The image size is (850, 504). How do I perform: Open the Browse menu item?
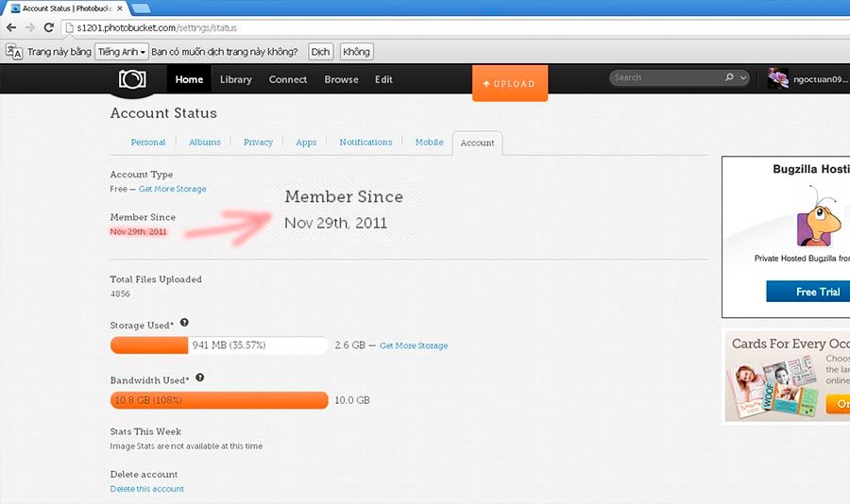(x=342, y=79)
